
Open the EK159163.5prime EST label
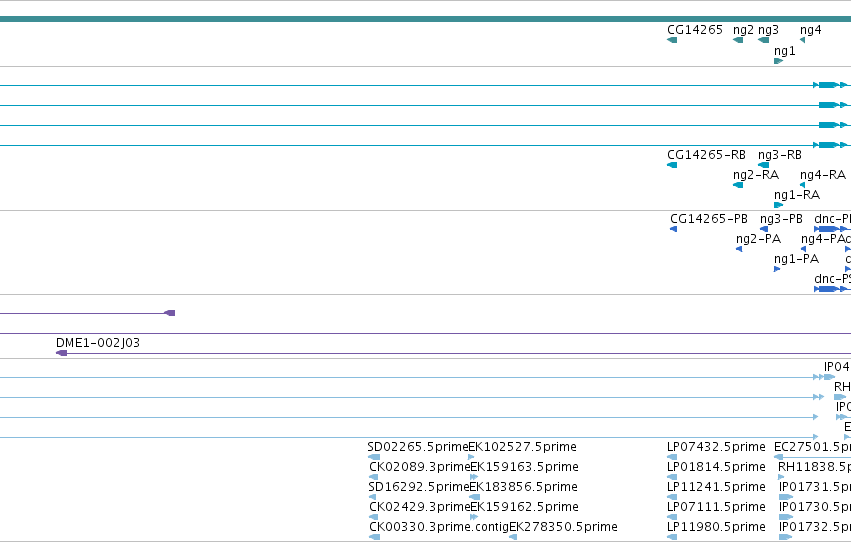point(524,467)
